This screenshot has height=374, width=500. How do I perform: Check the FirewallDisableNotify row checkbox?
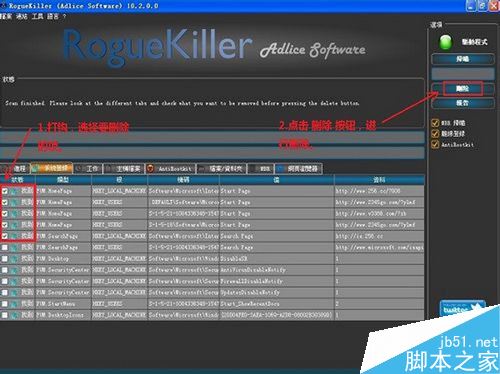point(5,281)
